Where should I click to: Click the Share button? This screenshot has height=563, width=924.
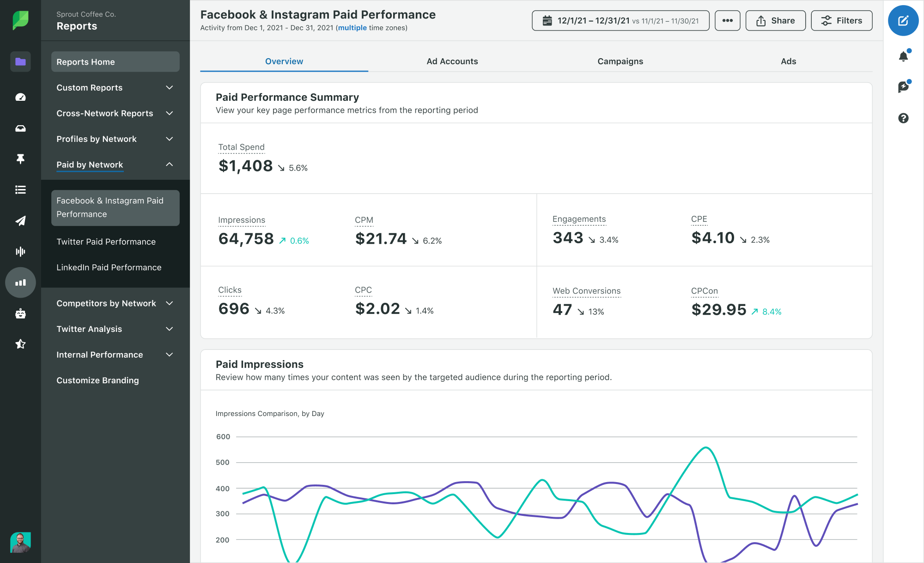click(775, 20)
